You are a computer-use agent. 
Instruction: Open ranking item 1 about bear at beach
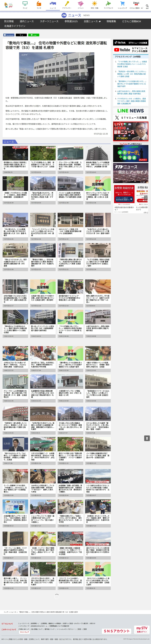coord(132,64)
